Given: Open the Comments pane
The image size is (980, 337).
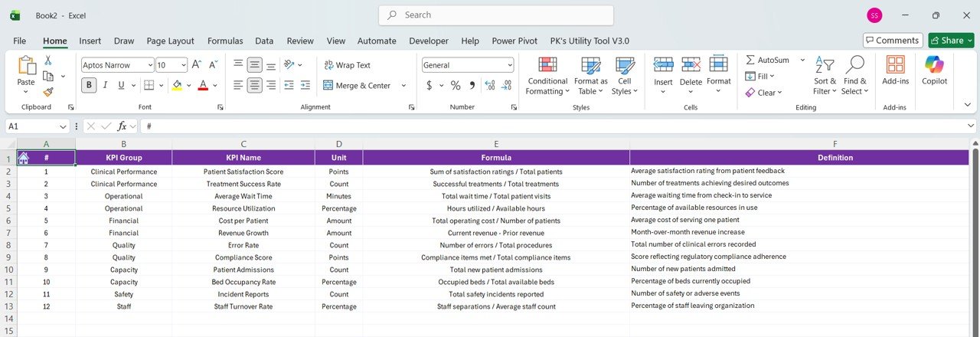Looking at the screenshot, I should pos(893,40).
